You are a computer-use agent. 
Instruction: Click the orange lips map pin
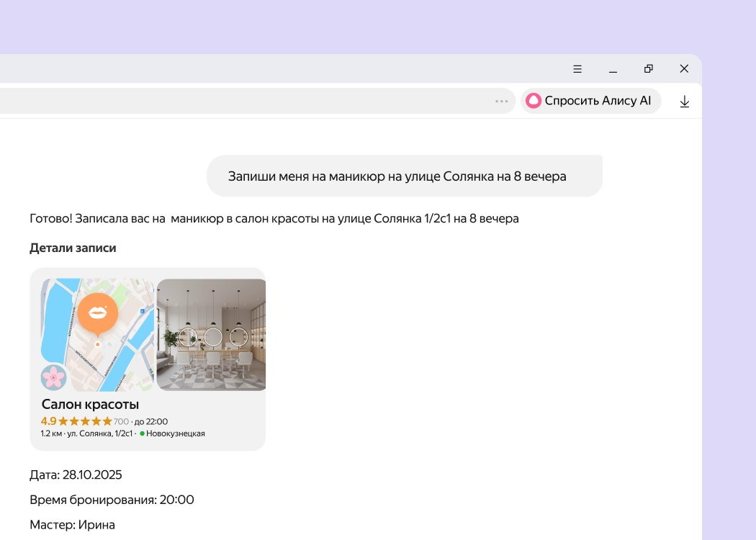98,315
